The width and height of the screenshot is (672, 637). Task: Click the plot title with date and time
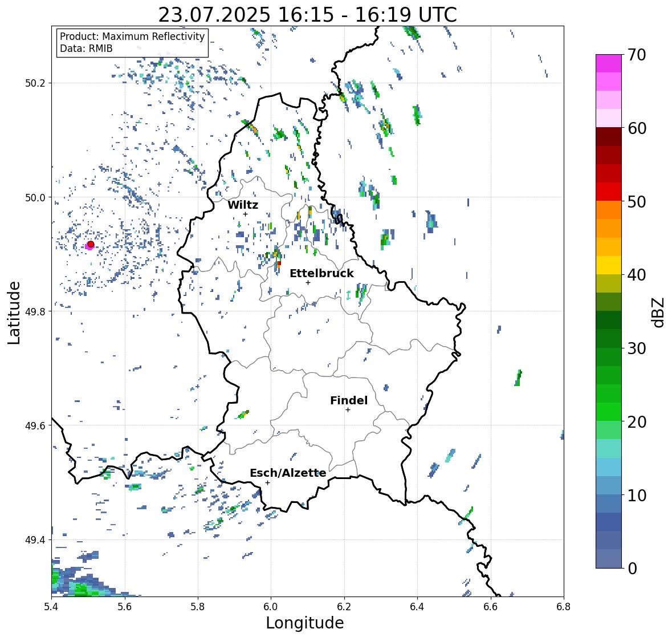coord(307,15)
